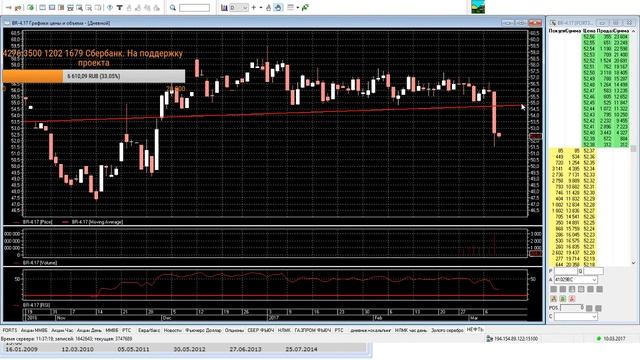Click the POS position field
Image resolution: width=640 pixels, height=360 pixels.
573,308
